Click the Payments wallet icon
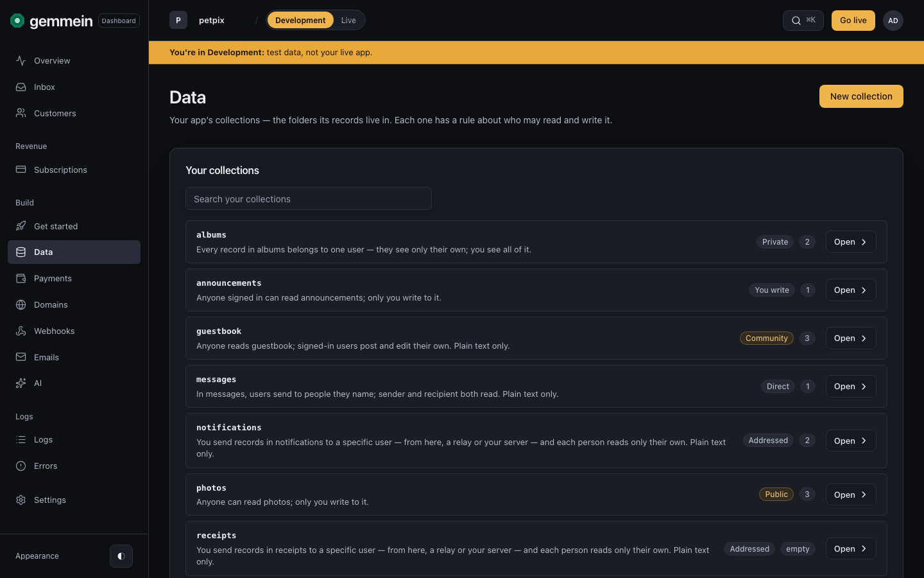This screenshot has width=924, height=578. 21,278
